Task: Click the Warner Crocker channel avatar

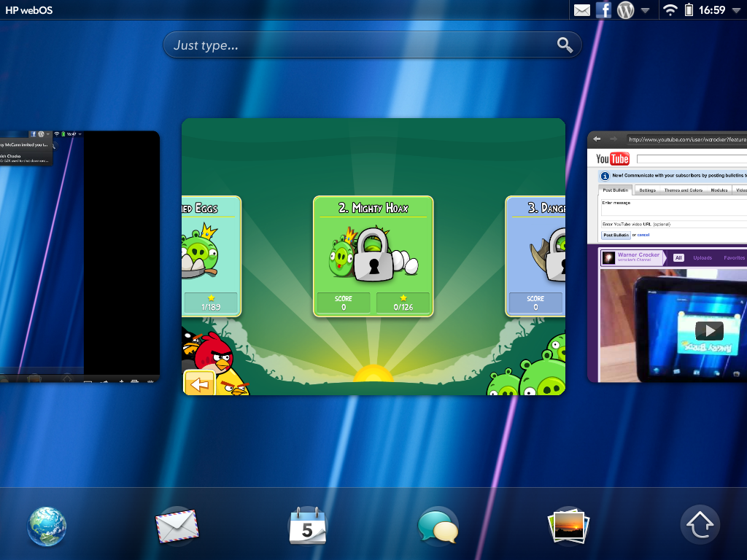Action: (x=608, y=257)
